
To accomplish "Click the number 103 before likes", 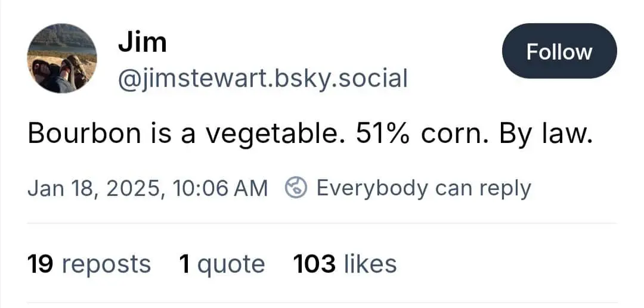I will 314,263.
